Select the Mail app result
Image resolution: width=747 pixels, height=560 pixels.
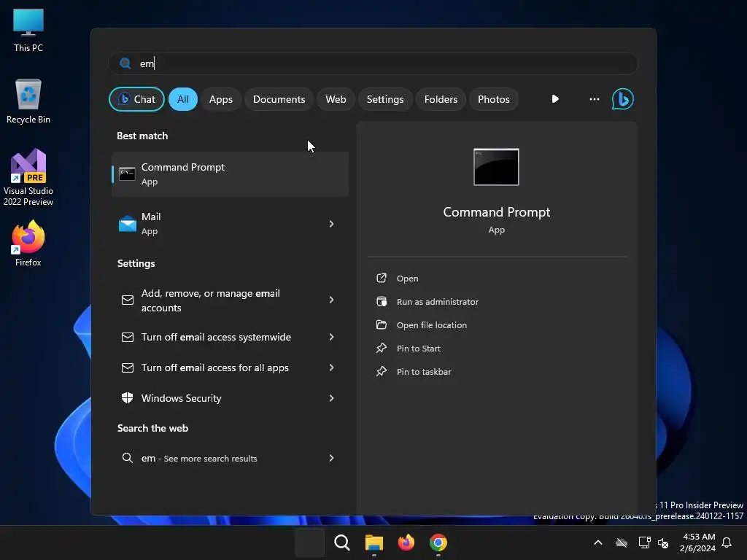(x=230, y=224)
